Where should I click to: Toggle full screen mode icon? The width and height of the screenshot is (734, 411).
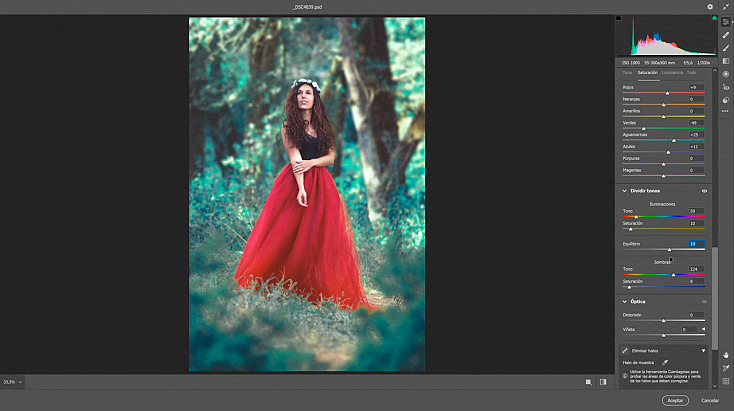point(726,7)
